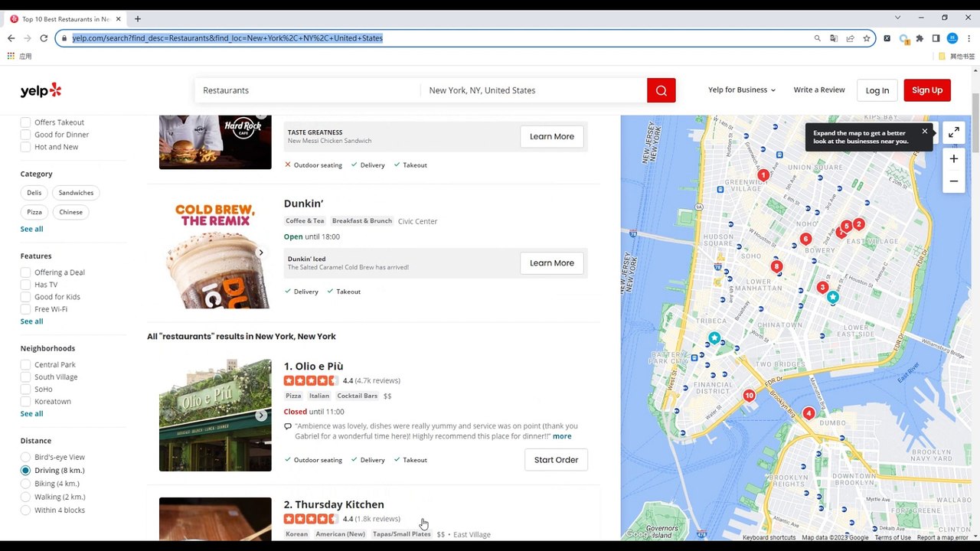Select map pin number 3
This screenshot has width=980, height=551.
[822, 288]
